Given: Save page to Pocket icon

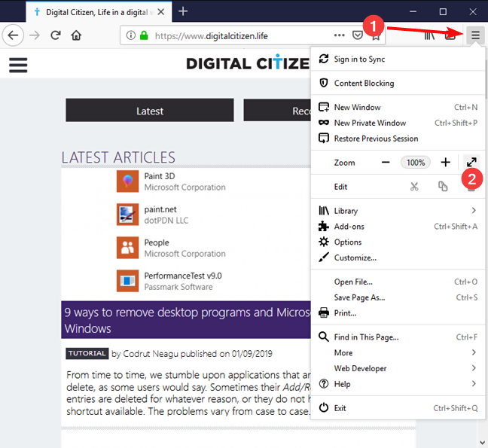Looking at the screenshot, I should click(357, 35).
